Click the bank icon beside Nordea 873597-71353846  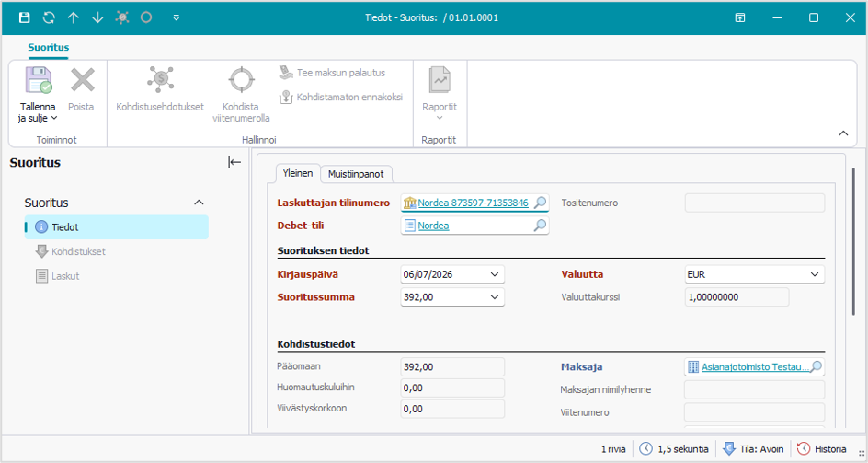pyautogui.click(x=410, y=203)
